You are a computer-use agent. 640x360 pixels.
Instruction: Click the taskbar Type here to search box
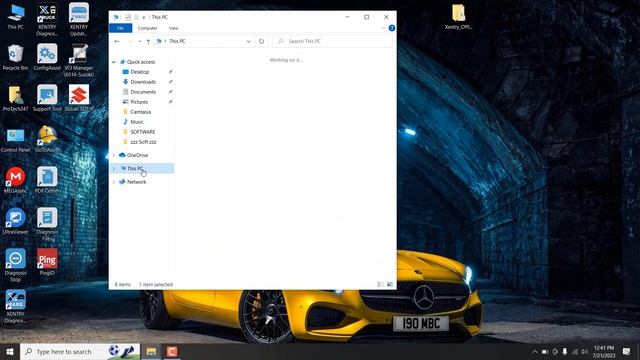(x=80, y=351)
